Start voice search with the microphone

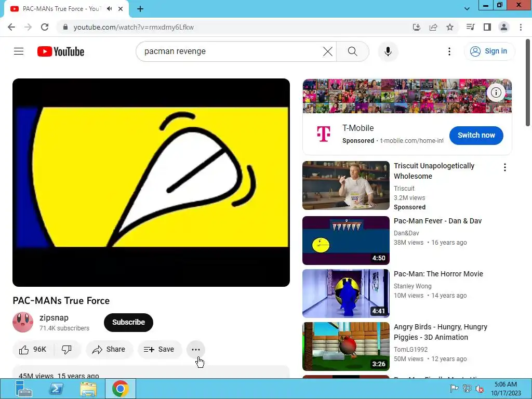pyautogui.click(x=388, y=51)
